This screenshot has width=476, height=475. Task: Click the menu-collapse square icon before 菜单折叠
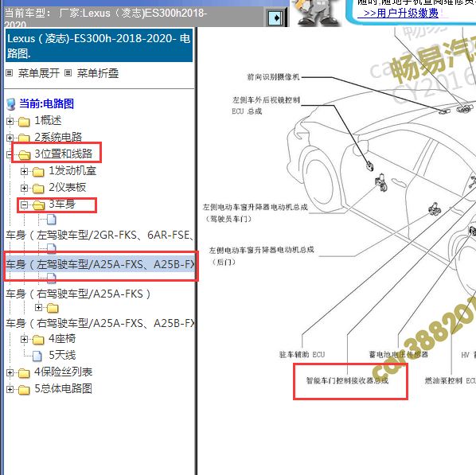(68, 73)
